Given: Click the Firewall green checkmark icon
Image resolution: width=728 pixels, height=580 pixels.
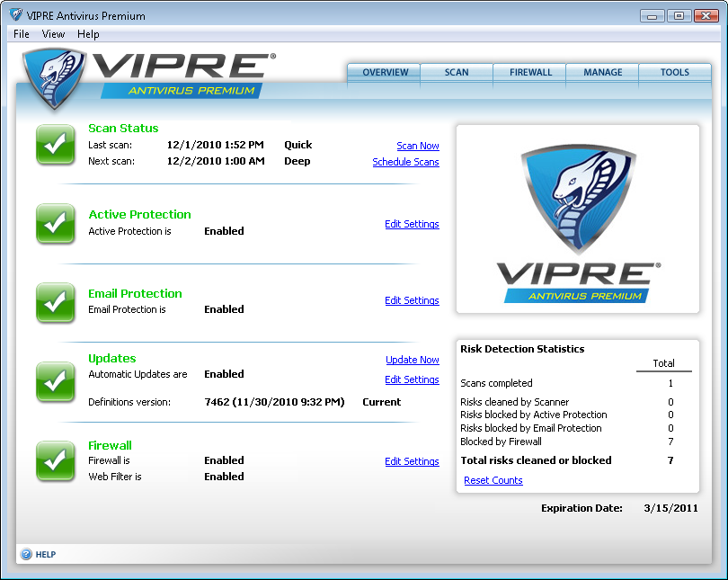Looking at the screenshot, I should tap(56, 460).
